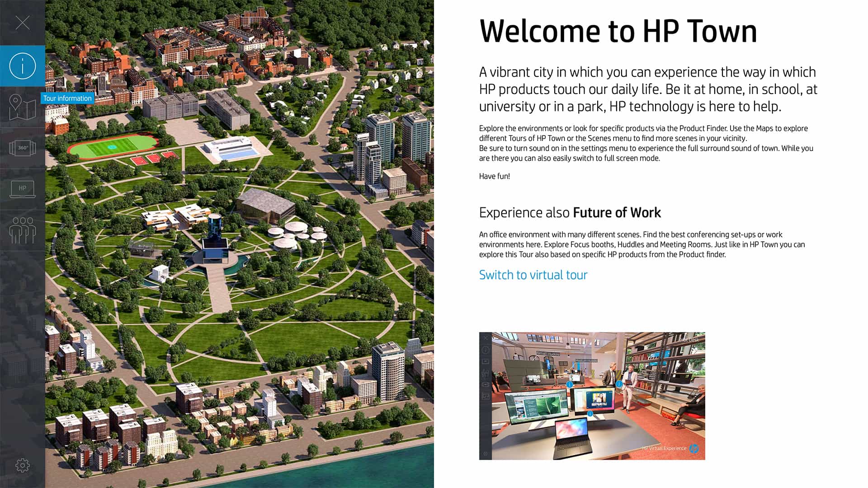Open the people group icon in sidebar
Screen dimensions: 868x488
point(22,230)
